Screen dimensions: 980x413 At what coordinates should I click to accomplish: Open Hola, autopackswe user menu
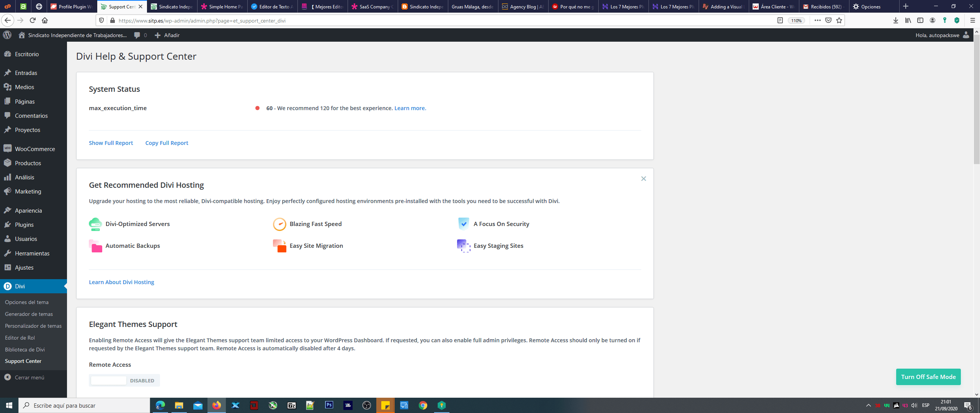click(x=942, y=35)
